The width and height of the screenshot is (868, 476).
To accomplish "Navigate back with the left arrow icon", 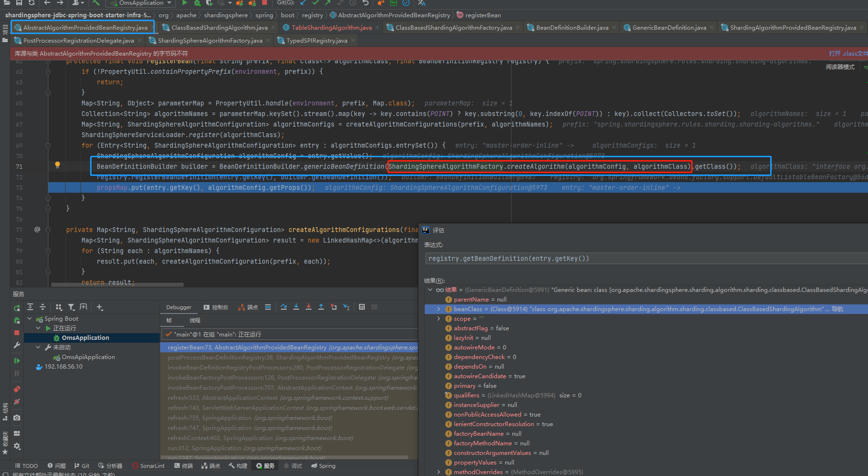I will click(47, 3).
